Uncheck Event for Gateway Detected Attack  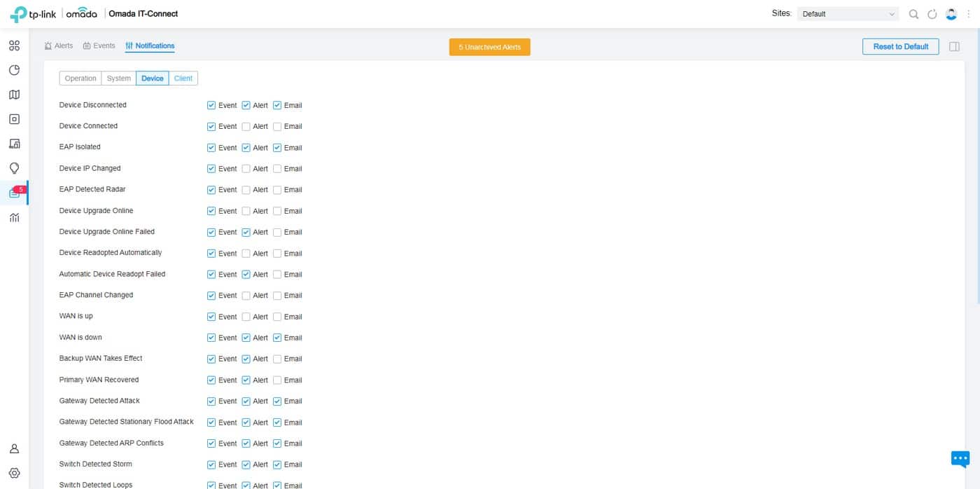[x=211, y=401]
